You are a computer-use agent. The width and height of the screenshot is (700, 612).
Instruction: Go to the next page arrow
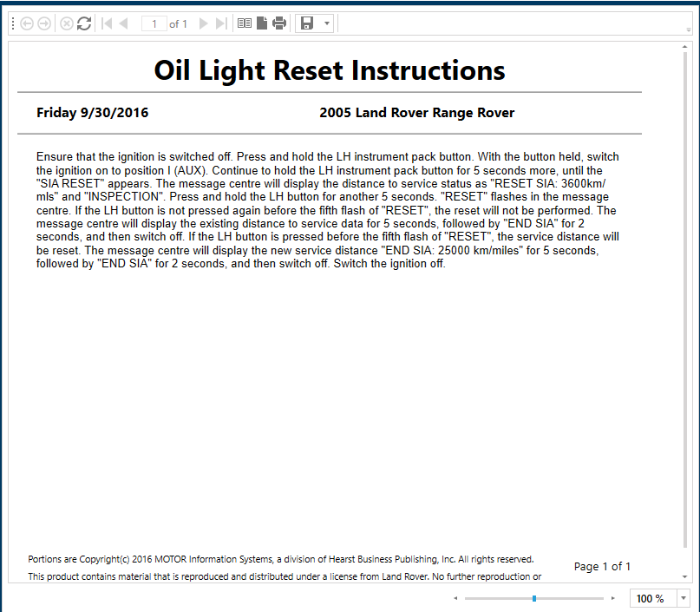pos(204,23)
